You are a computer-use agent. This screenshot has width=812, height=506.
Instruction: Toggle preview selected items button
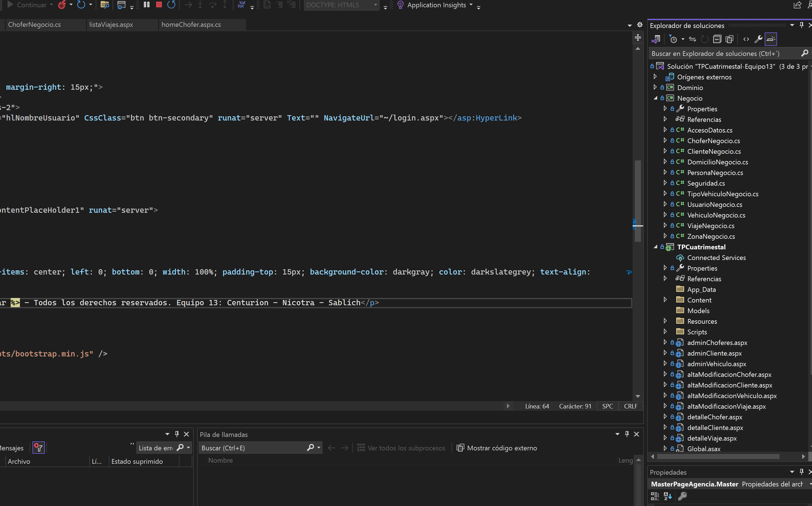click(x=771, y=39)
